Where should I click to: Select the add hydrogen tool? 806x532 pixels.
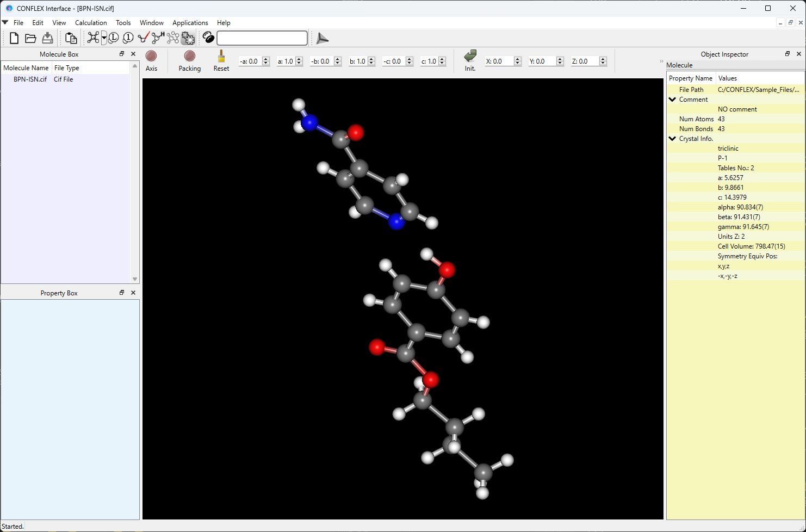[x=157, y=38]
